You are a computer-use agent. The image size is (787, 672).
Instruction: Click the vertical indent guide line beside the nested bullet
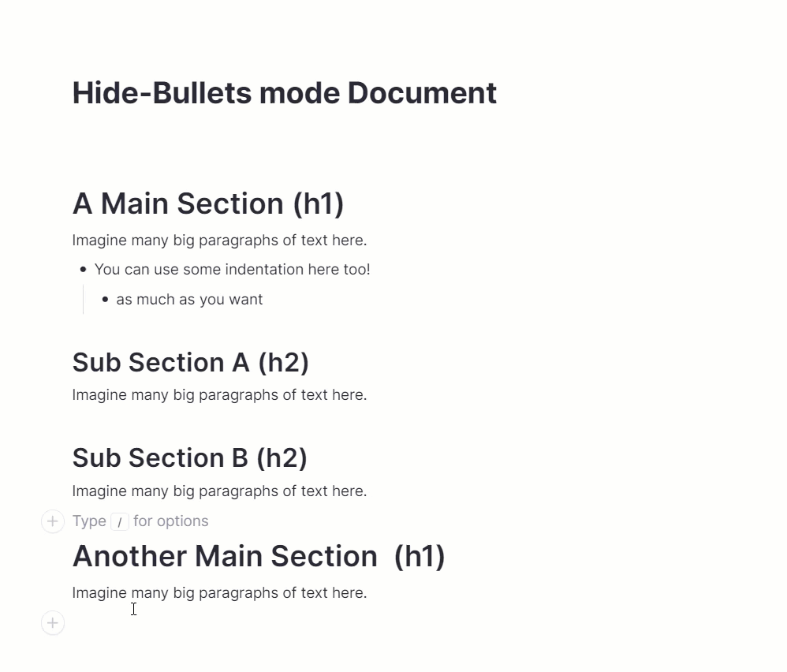point(83,300)
